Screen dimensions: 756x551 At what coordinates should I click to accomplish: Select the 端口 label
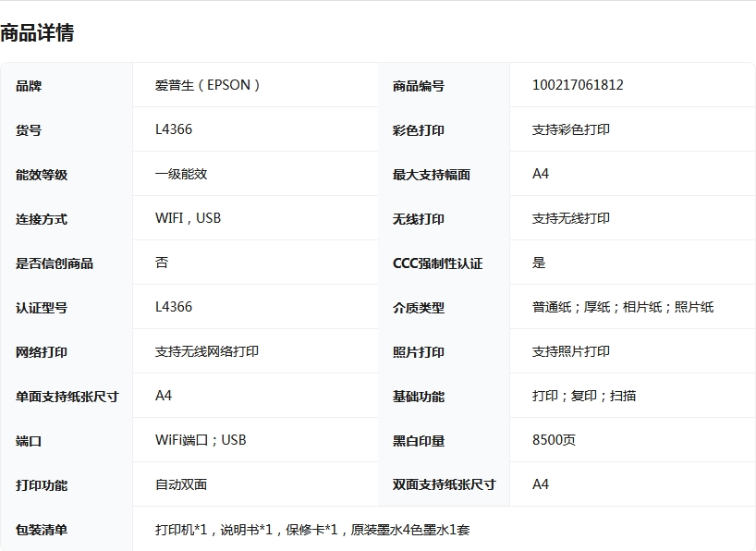(x=29, y=441)
